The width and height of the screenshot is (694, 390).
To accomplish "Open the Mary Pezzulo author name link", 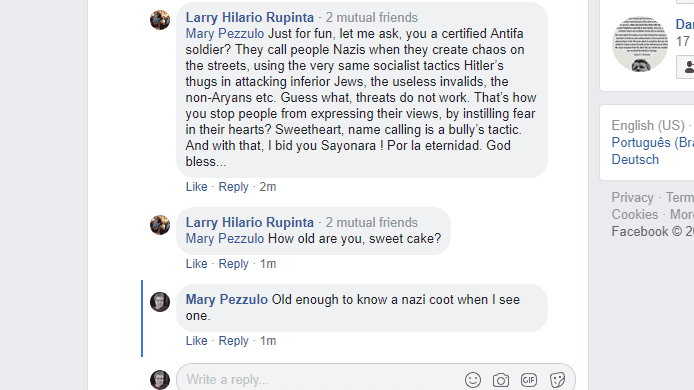I will [x=227, y=300].
